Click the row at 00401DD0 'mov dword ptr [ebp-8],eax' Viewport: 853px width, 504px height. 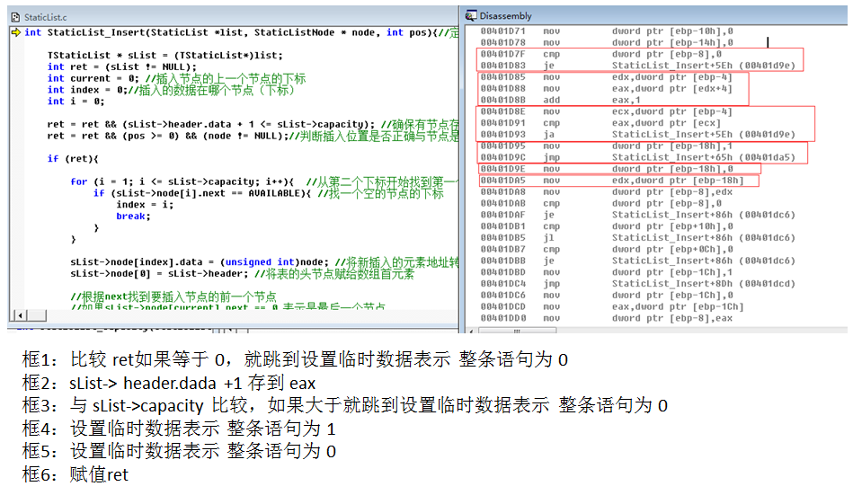[x=606, y=318]
